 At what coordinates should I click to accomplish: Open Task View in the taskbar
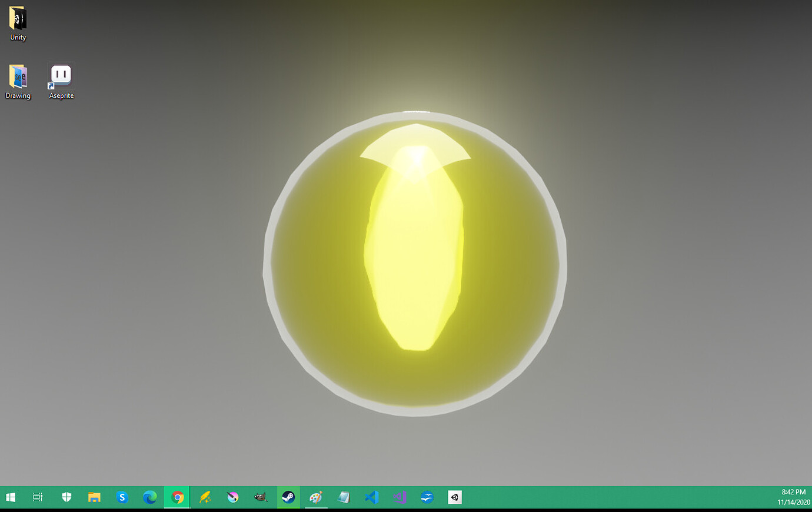click(x=38, y=497)
